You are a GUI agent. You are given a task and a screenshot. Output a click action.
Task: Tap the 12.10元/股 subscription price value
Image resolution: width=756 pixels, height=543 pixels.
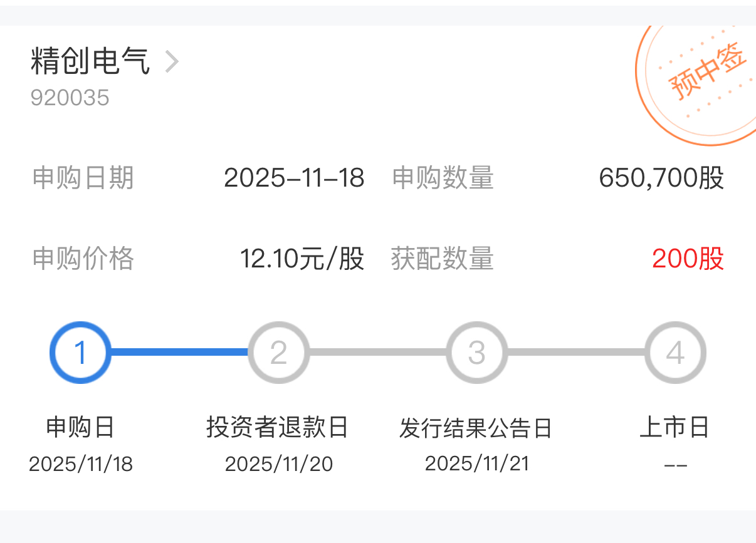click(x=302, y=259)
